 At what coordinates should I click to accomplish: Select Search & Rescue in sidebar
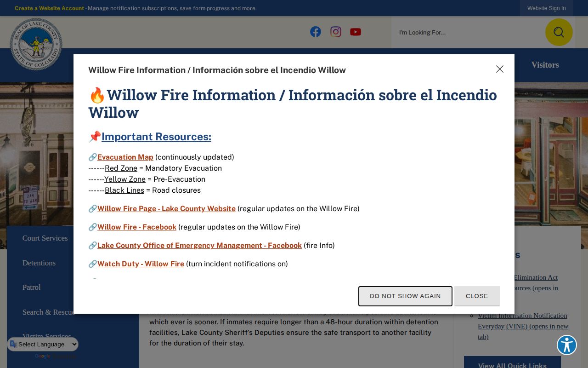pyautogui.click(x=48, y=312)
